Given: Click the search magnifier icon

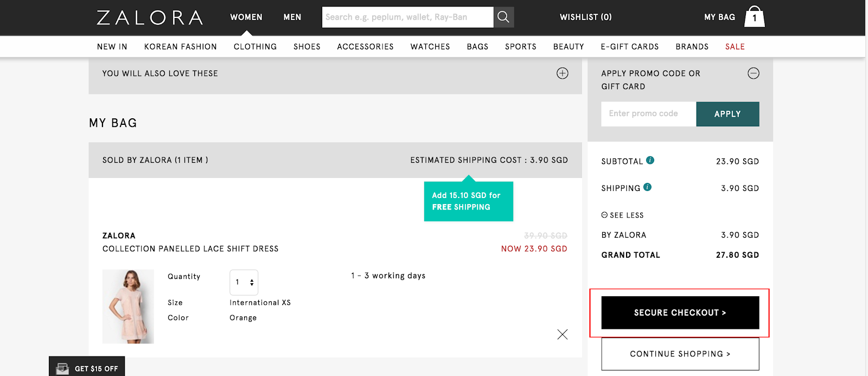Looking at the screenshot, I should pos(503,17).
